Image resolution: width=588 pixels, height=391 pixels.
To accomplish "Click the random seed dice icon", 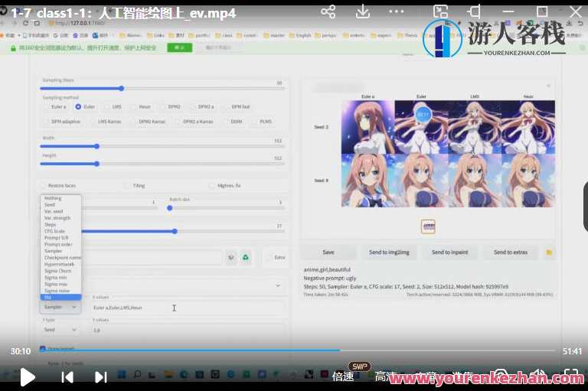I will [231, 258].
